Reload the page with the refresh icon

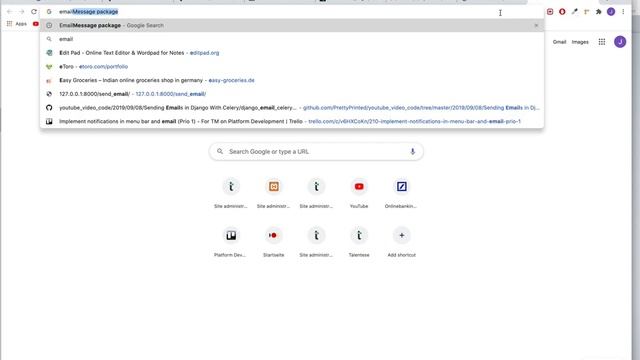coord(34,12)
